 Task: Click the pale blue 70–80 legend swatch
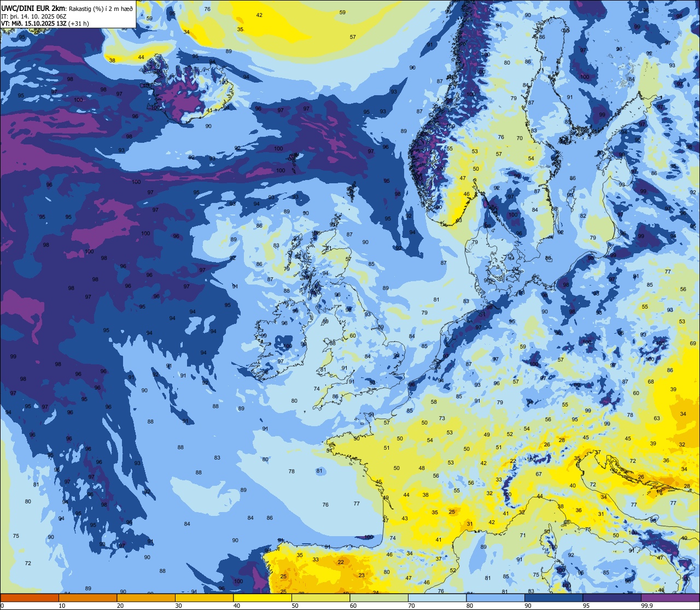tap(437, 597)
